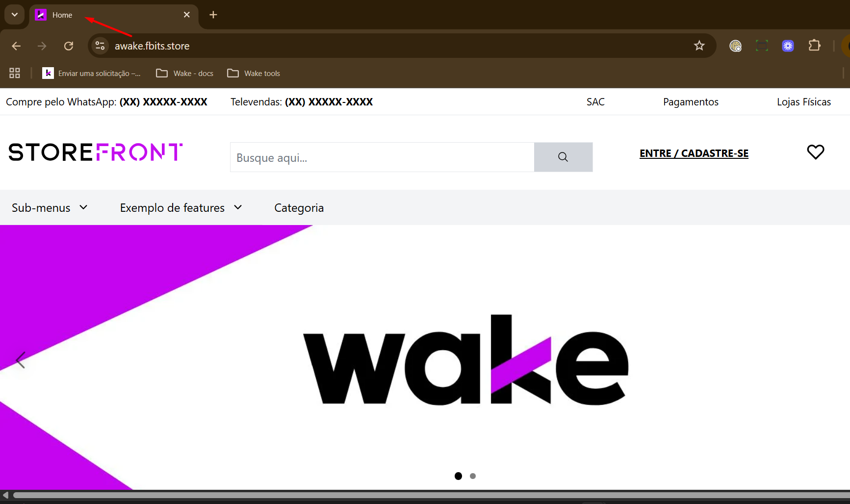Bookmark this page with star icon

pos(699,46)
